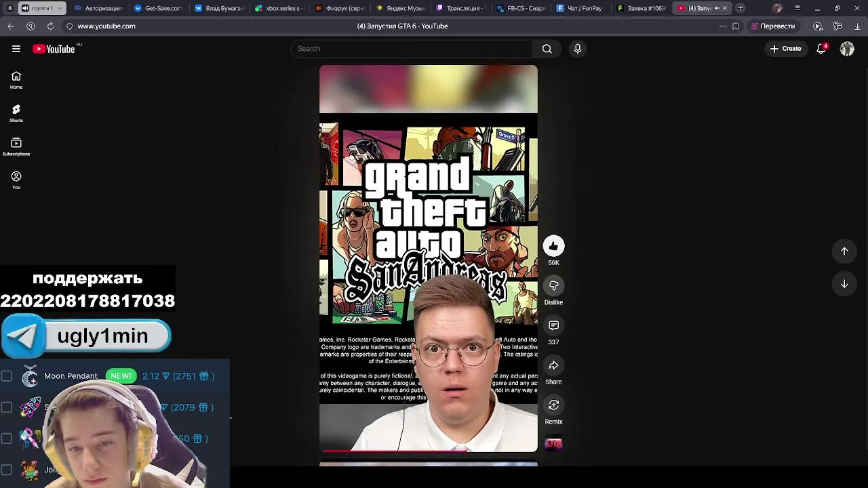Share the current Short
The width and height of the screenshot is (868, 488).
[553, 365]
